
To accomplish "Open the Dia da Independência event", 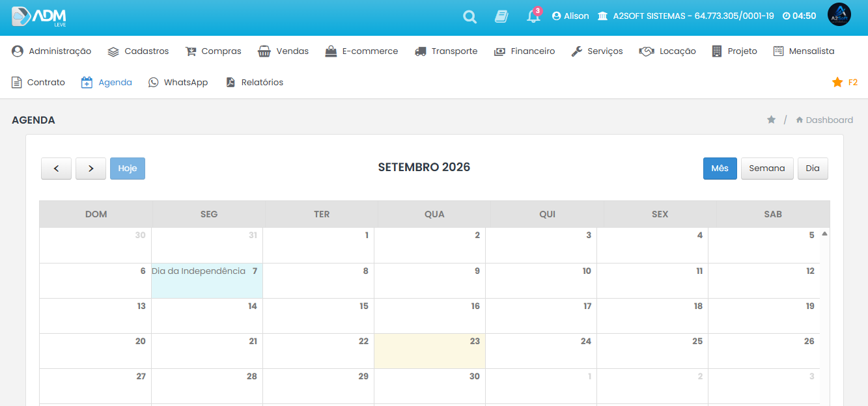I will pyautogui.click(x=199, y=271).
